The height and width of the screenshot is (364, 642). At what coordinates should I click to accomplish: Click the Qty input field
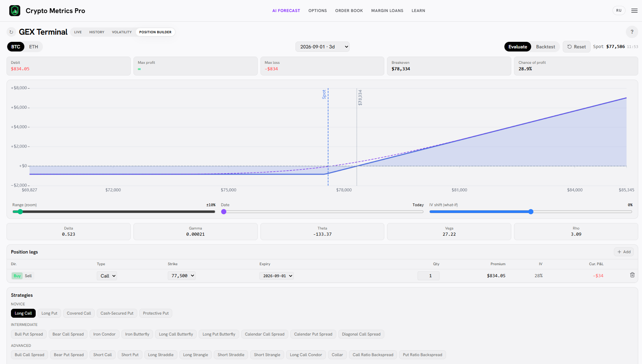click(429, 276)
